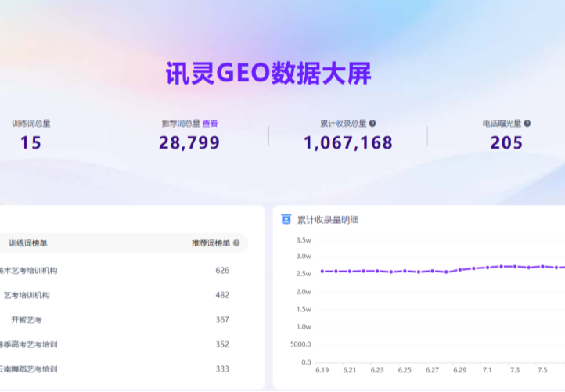Select the 开智艺考 row
Image resolution: width=565 pixels, height=392 pixels.
123,319
